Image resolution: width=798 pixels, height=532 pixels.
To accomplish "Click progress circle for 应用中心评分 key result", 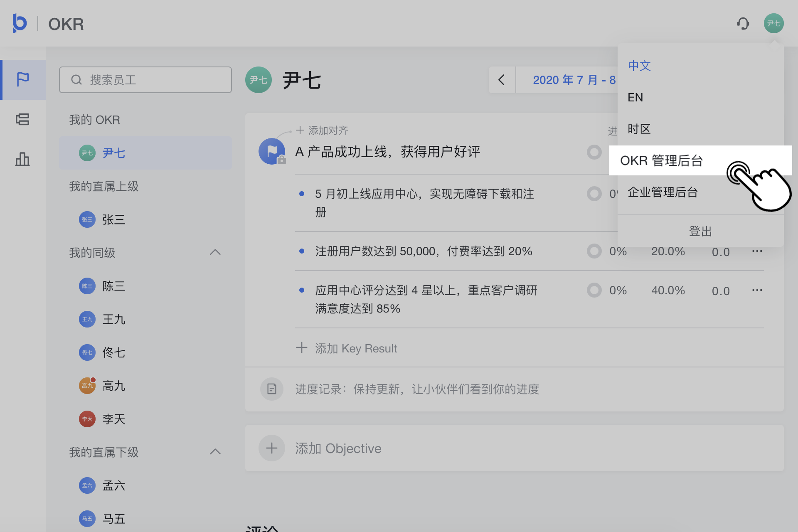I will pyautogui.click(x=594, y=290).
